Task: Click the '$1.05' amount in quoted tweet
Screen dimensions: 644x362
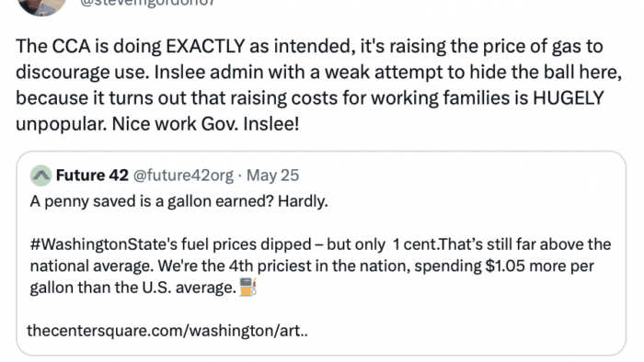Action: [505, 266]
